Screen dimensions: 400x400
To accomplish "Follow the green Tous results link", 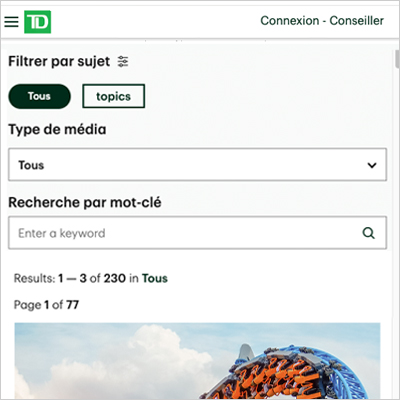I will coord(155,278).
